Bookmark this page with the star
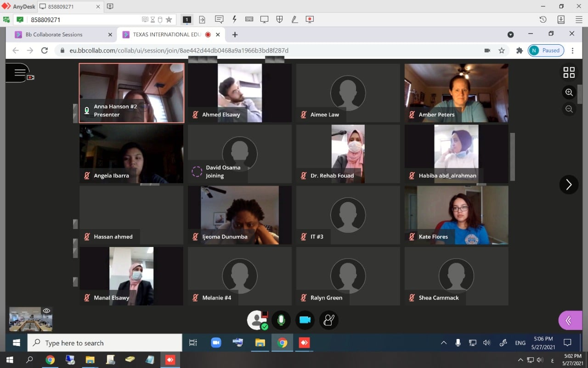Screen dimensions: 588x368 502,51
